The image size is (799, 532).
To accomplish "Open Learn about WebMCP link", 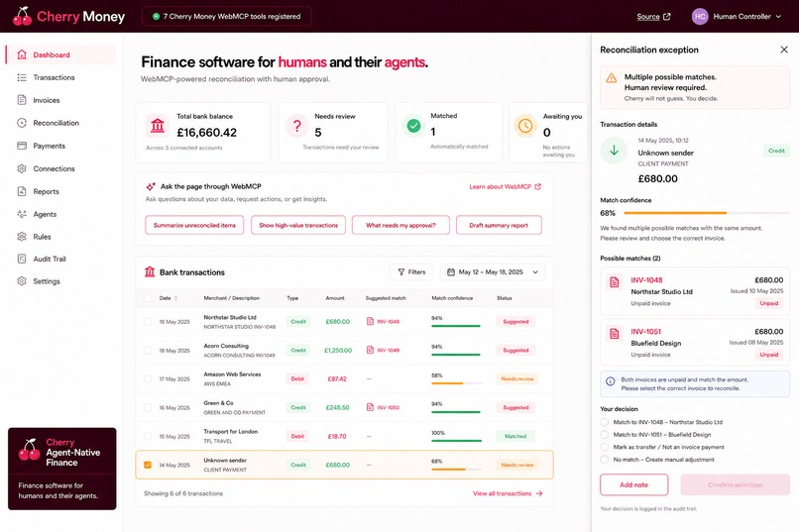I will click(x=505, y=187).
